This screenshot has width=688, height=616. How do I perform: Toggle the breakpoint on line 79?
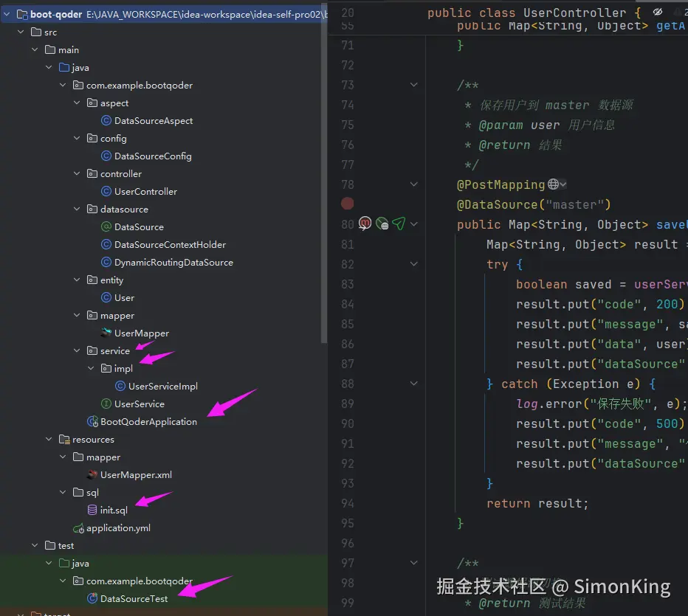click(347, 204)
